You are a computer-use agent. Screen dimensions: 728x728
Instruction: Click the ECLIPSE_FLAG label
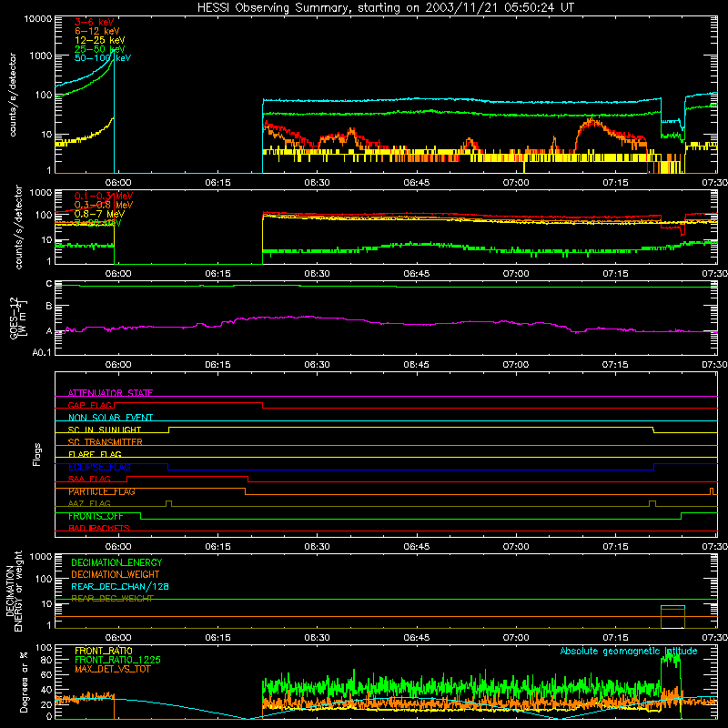(99, 467)
